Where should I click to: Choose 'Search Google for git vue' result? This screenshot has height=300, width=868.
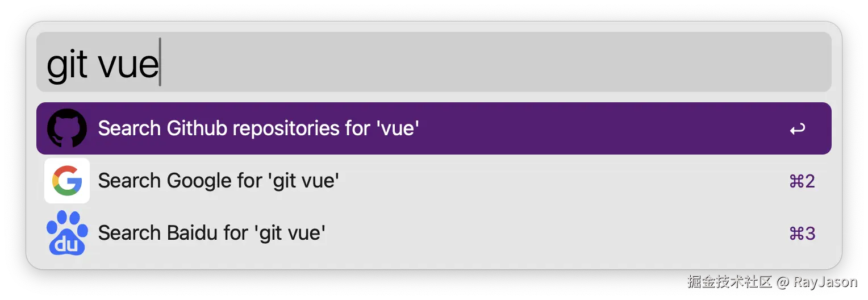coord(219,181)
